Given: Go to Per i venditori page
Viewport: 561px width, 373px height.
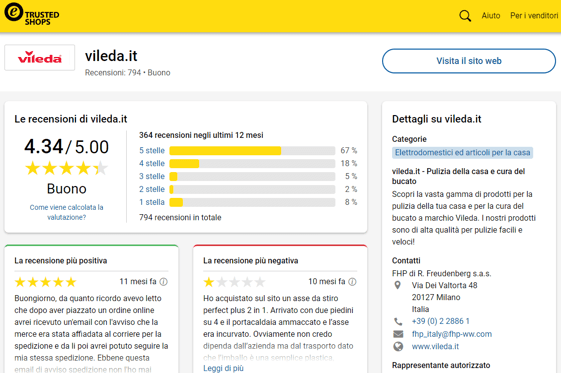Looking at the screenshot, I should (534, 16).
